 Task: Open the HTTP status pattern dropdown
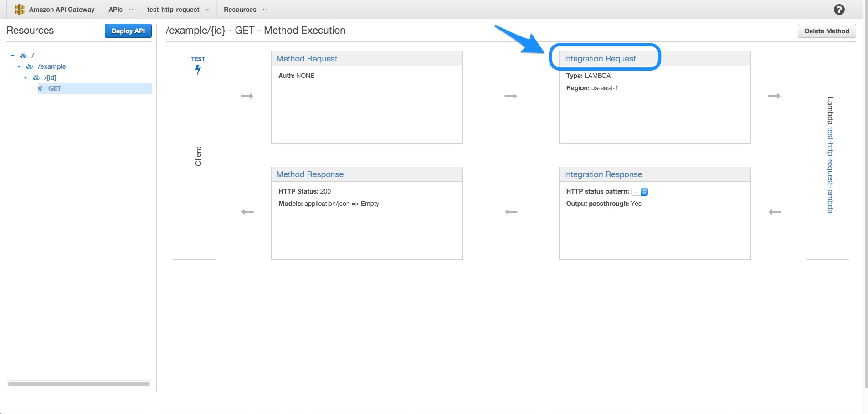click(x=640, y=191)
